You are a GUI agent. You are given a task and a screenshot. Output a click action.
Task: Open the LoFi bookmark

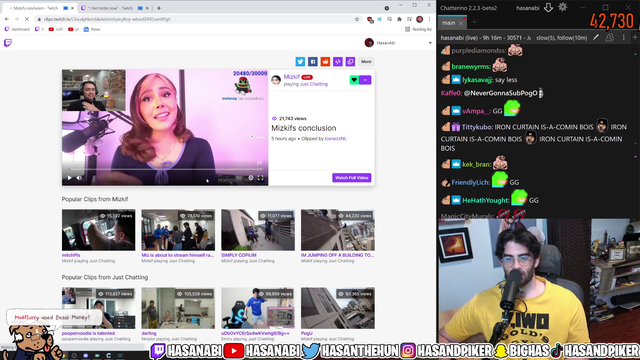[56, 29]
